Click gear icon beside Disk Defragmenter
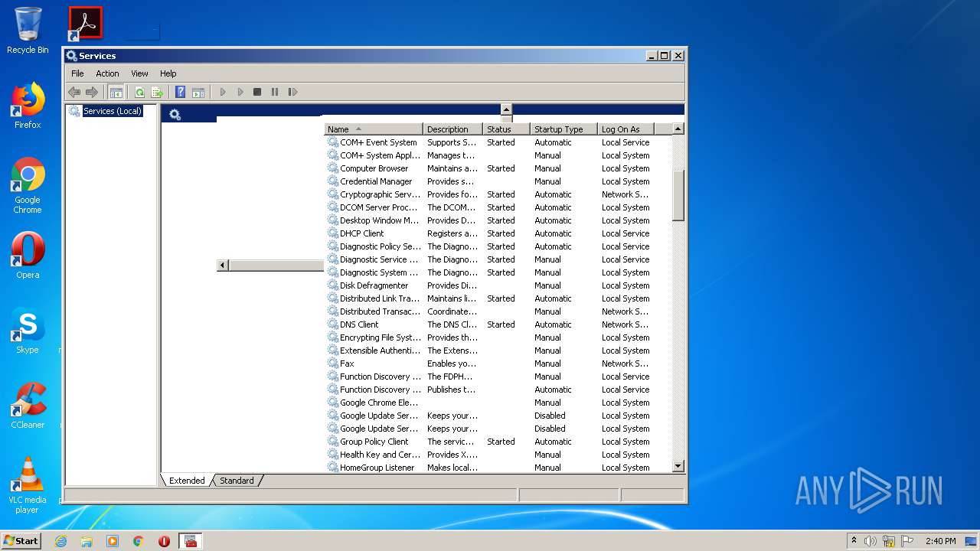This screenshot has width=980, height=551. 333,285
